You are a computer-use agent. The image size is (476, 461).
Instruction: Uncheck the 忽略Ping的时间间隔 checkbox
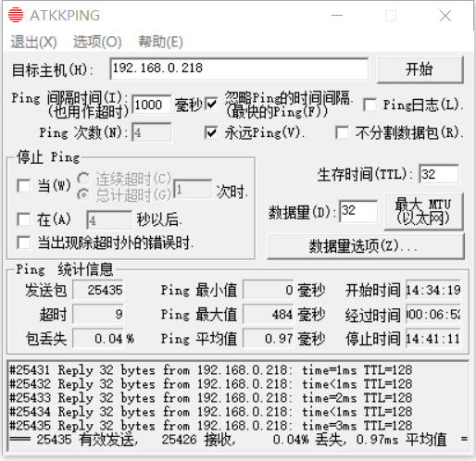(x=212, y=104)
